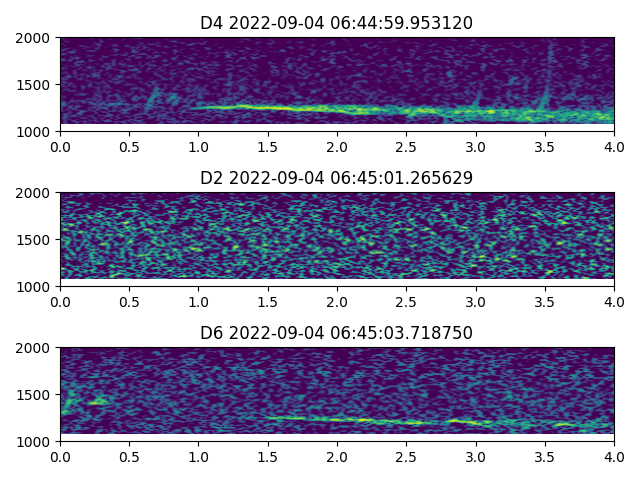Screen dimensions: 640x480
Task: Click the D4 spectrogram title text
Action: coord(337,23)
